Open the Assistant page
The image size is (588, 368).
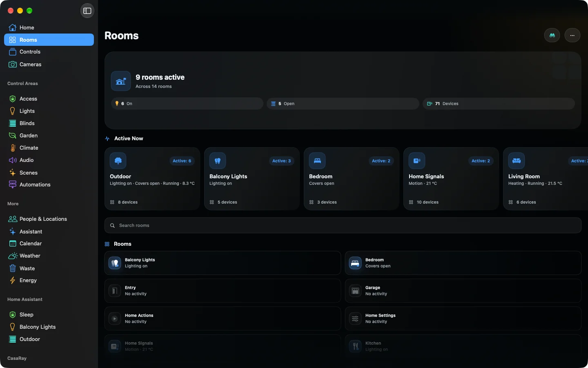pos(49,231)
